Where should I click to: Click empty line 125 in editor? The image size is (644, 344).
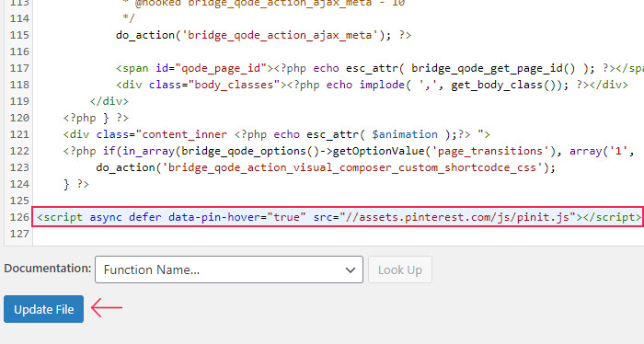(x=339, y=201)
